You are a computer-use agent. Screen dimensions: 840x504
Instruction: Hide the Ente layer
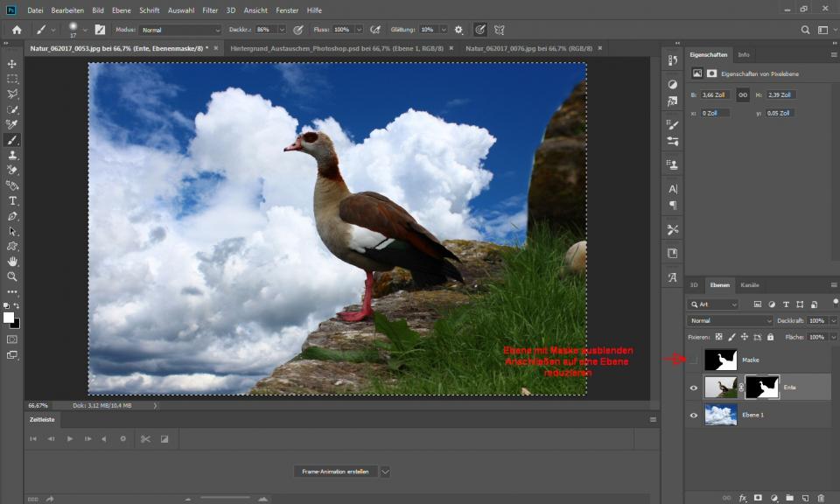(694, 388)
